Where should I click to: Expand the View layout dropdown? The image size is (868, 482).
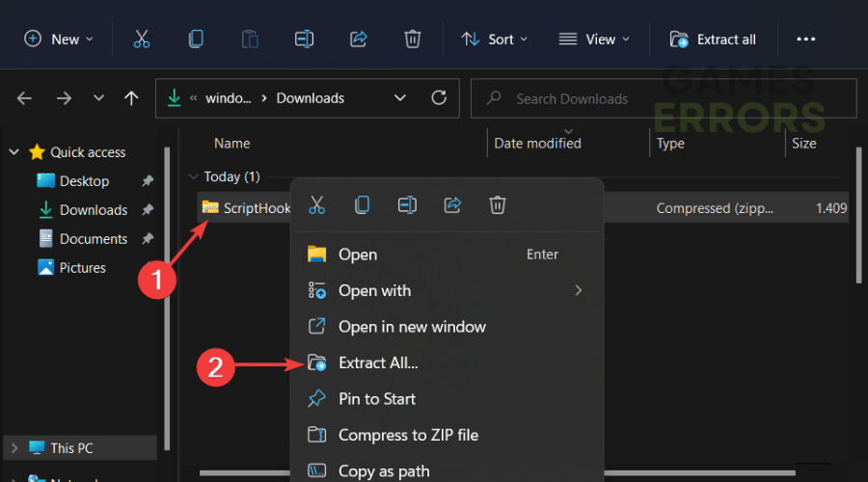(x=594, y=39)
